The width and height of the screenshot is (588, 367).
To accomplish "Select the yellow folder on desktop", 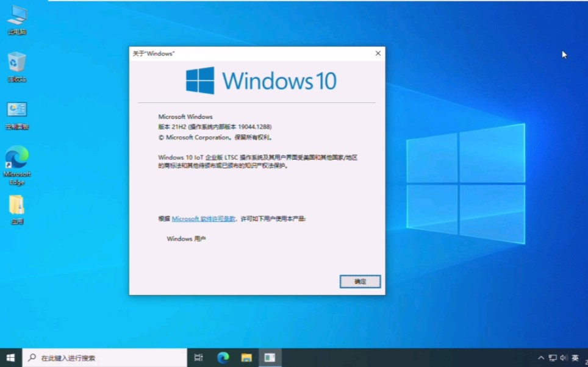I will (17, 210).
